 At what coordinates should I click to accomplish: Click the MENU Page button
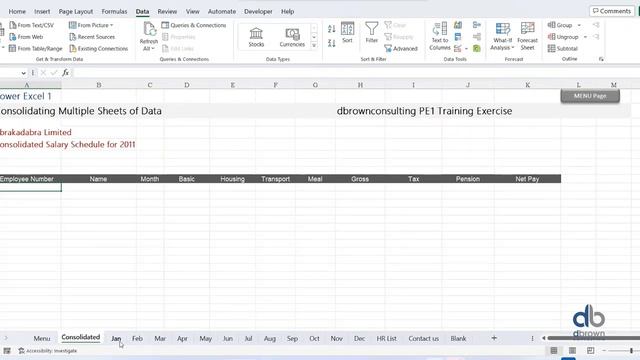coord(590,96)
